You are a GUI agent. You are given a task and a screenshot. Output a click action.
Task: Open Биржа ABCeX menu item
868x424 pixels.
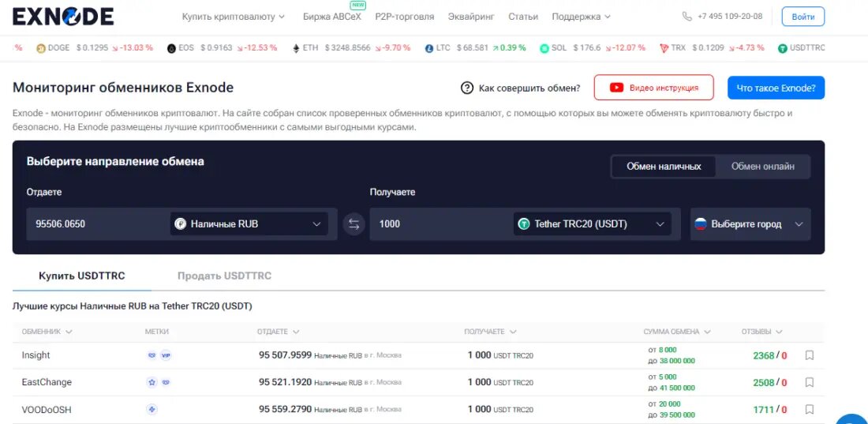(332, 17)
